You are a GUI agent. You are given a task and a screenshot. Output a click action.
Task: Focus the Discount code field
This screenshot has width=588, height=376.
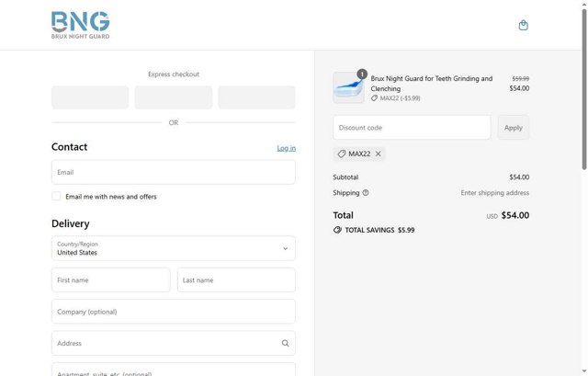coord(412,128)
